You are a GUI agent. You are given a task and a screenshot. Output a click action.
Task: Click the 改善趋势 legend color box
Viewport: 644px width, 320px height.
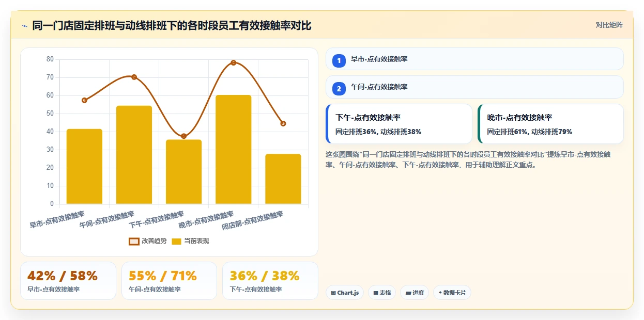click(134, 241)
